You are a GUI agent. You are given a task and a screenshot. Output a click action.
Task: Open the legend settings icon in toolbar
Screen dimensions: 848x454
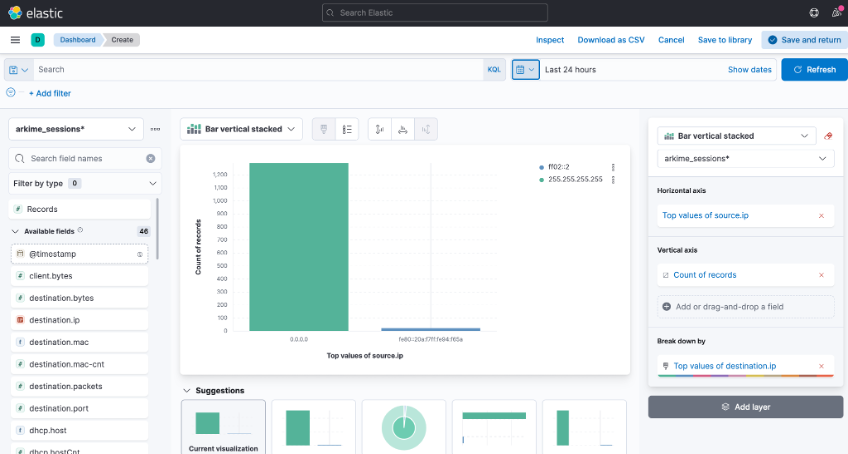(x=346, y=129)
